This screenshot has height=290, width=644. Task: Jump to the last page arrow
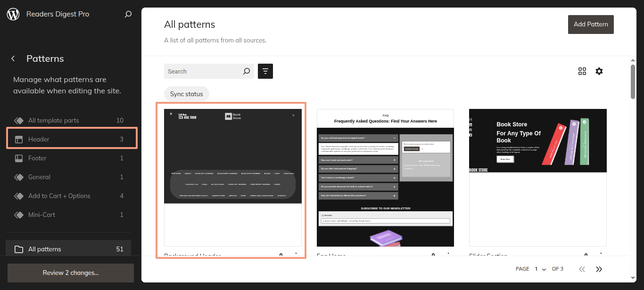point(599,269)
